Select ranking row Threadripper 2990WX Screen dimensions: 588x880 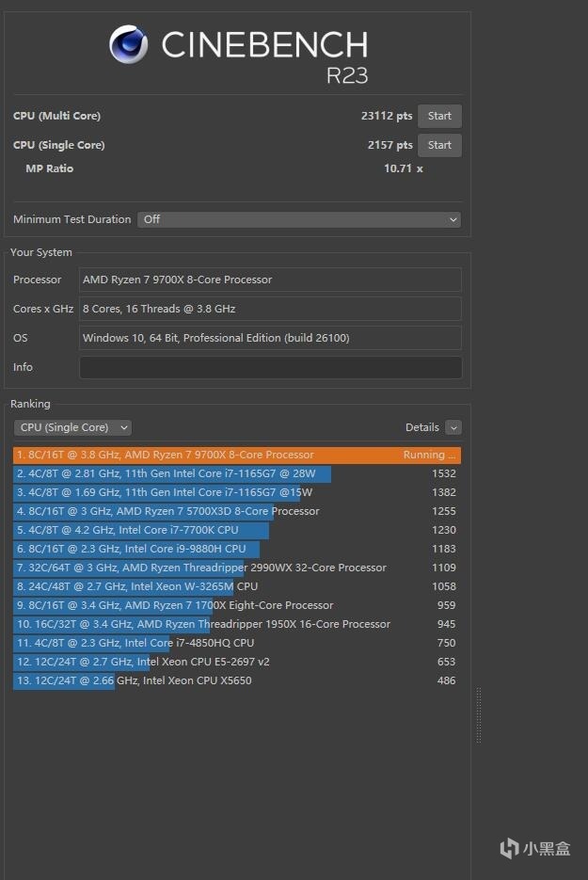point(237,568)
